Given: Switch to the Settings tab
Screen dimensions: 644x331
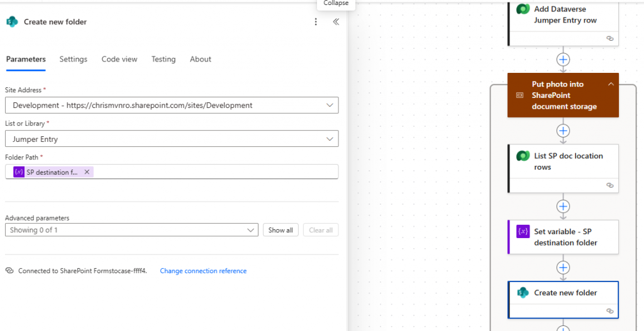Looking at the screenshot, I should 73,59.
